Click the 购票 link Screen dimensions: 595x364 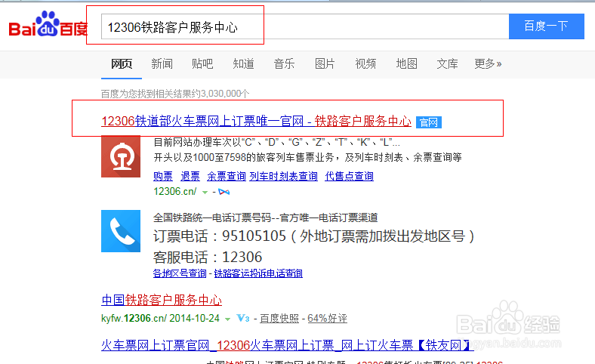coord(163,176)
